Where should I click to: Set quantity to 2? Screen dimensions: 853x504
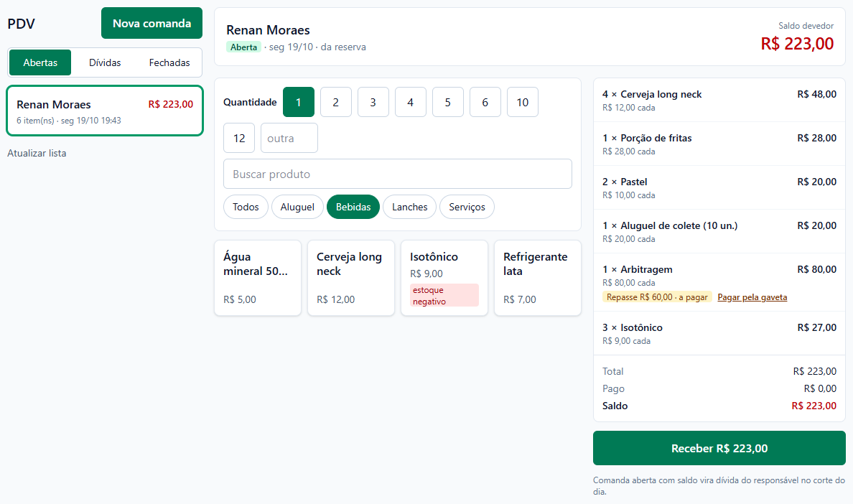335,102
